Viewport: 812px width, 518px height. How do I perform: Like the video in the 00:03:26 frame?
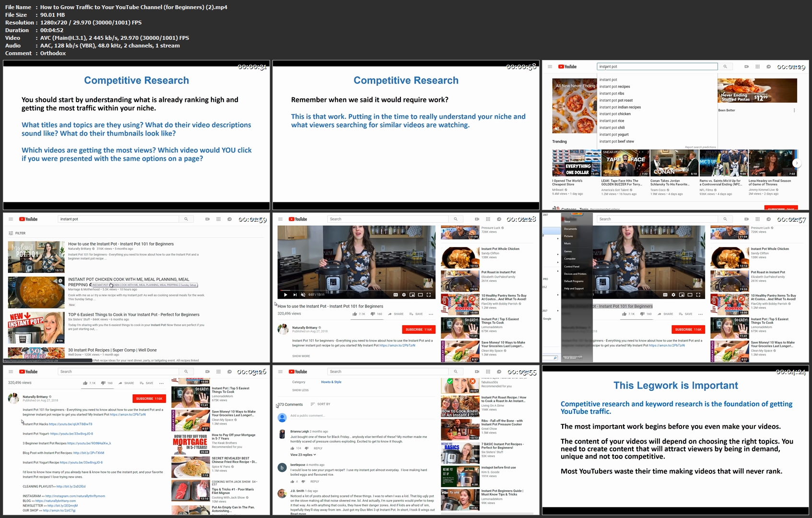[85, 383]
